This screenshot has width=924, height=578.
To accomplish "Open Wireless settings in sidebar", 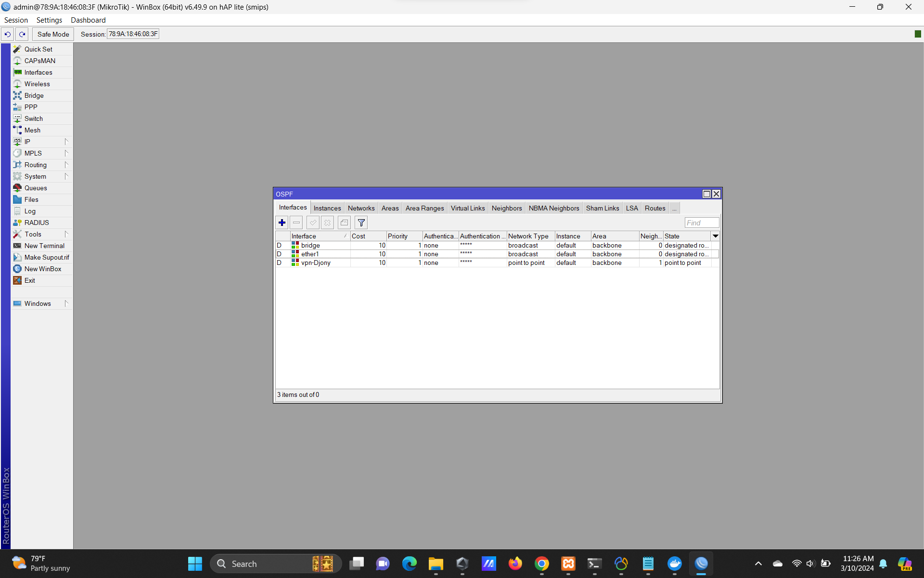I will click(42, 84).
